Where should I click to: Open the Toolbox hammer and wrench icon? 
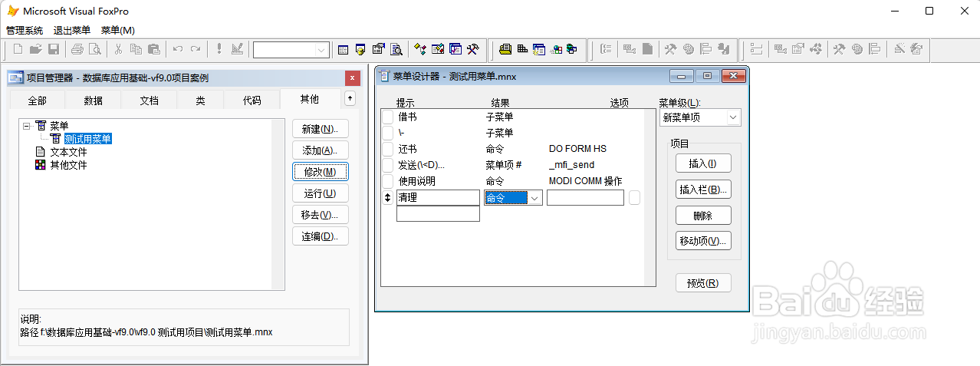click(x=473, y=49)
